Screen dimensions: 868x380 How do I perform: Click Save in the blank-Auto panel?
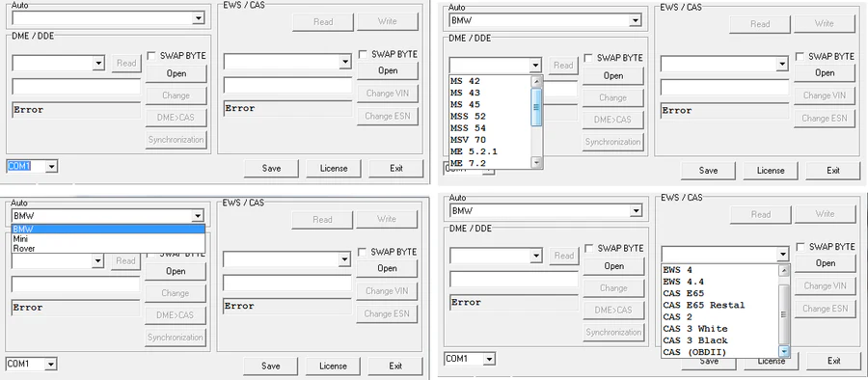(271, 169)
